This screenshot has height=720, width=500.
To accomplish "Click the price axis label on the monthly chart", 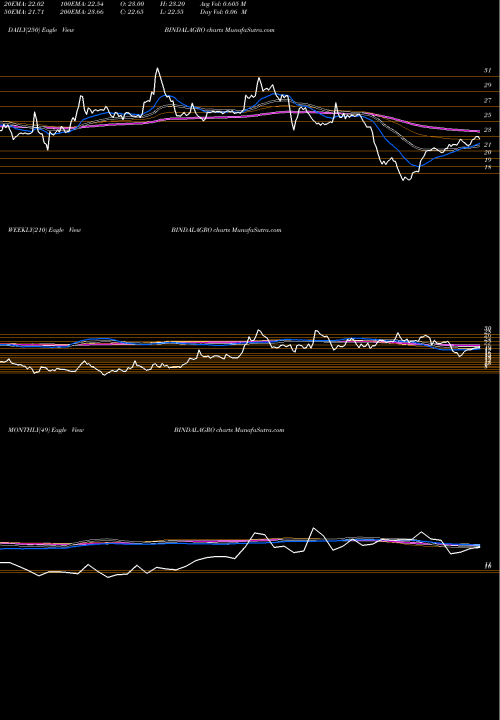I will coord(489,566).
